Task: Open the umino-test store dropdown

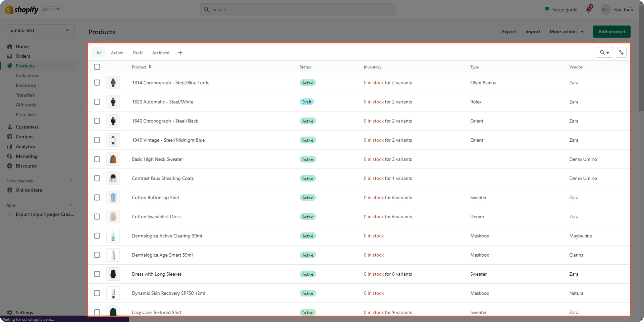Action: coord(40,30)
